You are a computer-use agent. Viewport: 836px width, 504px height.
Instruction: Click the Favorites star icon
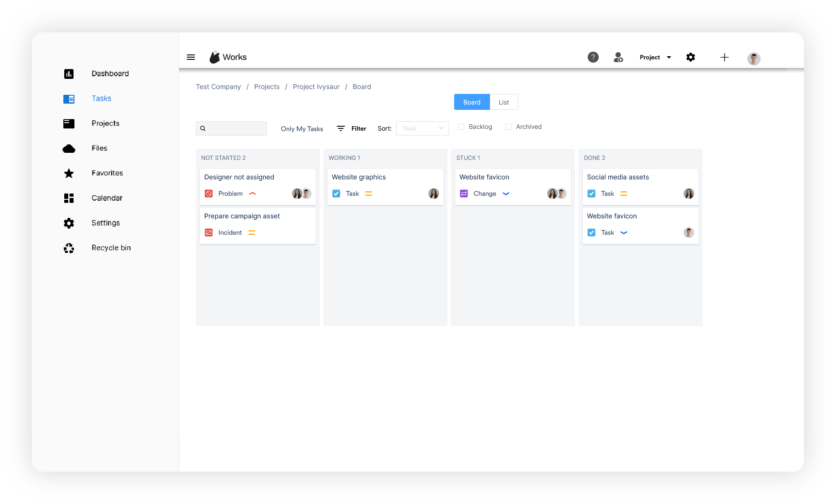point(69,173)
